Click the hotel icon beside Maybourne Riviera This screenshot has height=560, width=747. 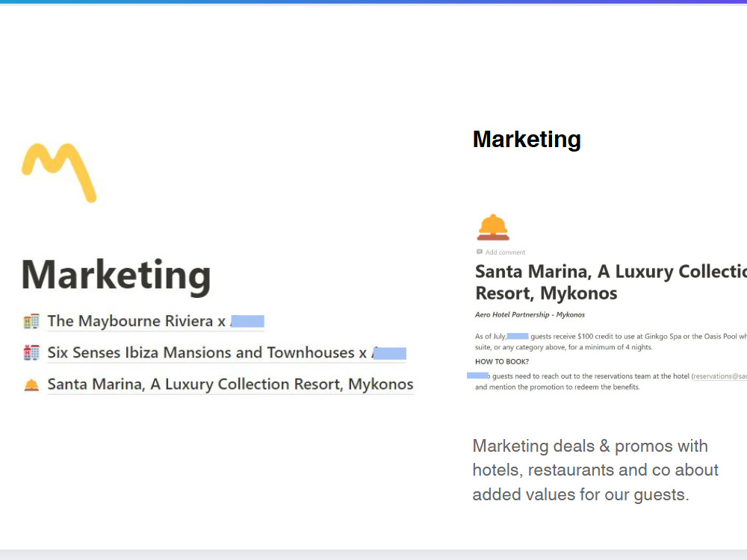(x=31, y=321)
